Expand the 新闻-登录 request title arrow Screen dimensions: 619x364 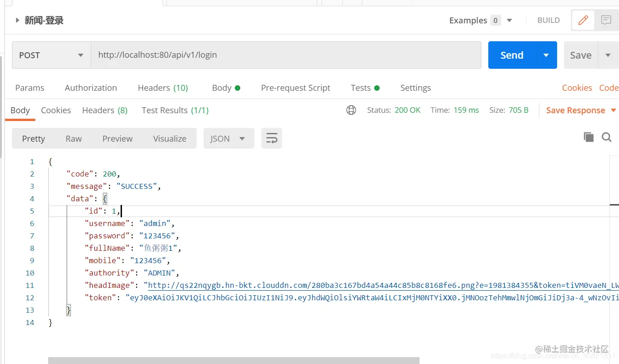[x=17, y=20]
